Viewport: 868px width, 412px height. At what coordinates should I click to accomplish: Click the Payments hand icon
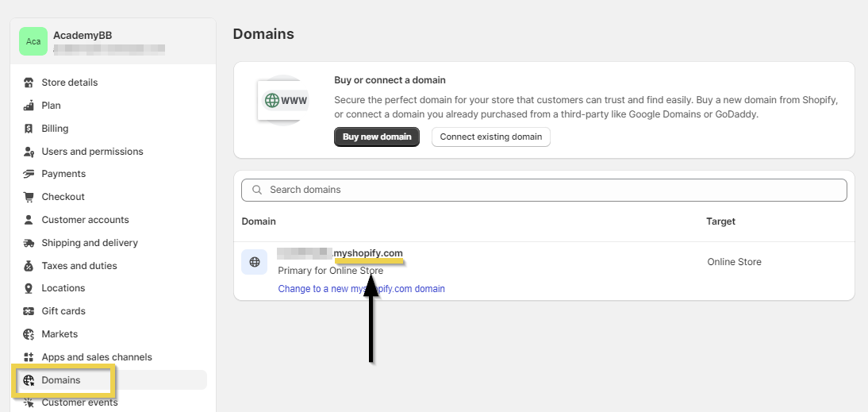29,174
